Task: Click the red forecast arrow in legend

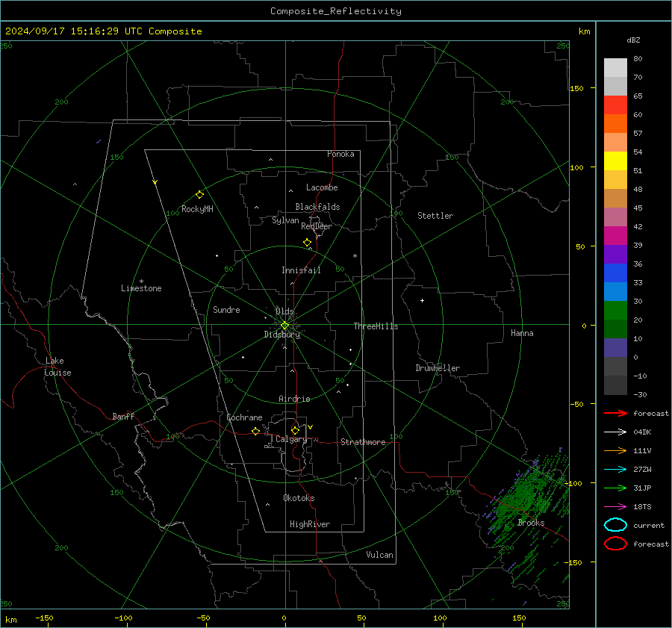Action: coord(615,413)
